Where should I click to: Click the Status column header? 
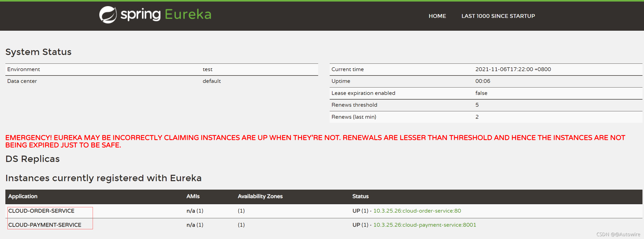click(x=360, y=196)
